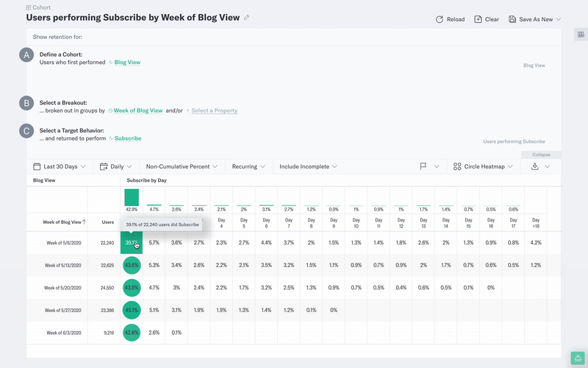Image resolution: width=588 pixels, height=368 pixels.
Task: Expand the chevron next to flag icon
Action: [x=437, y=166]
